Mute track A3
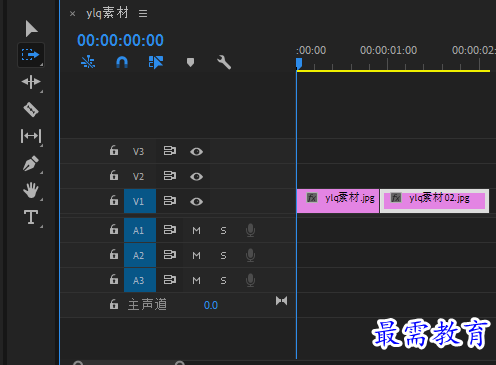This screenshot has height=365, width=496. click(197, 280)
